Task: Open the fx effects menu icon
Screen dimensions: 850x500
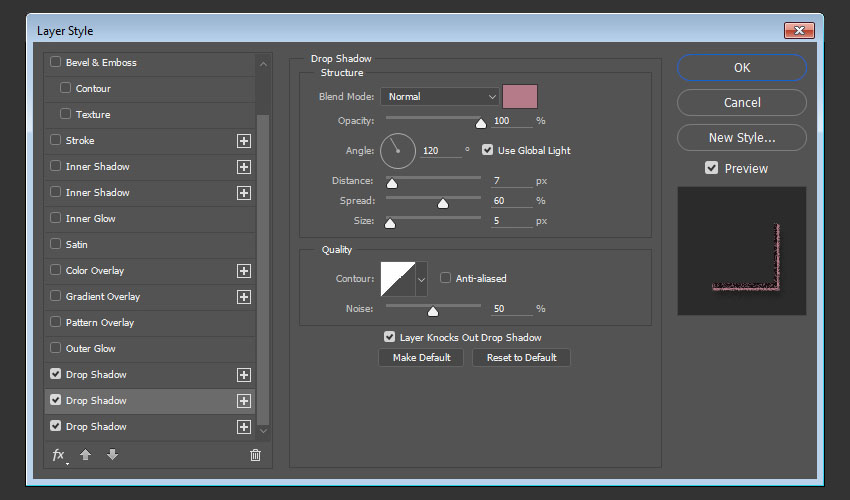Action: coord(59,455)
